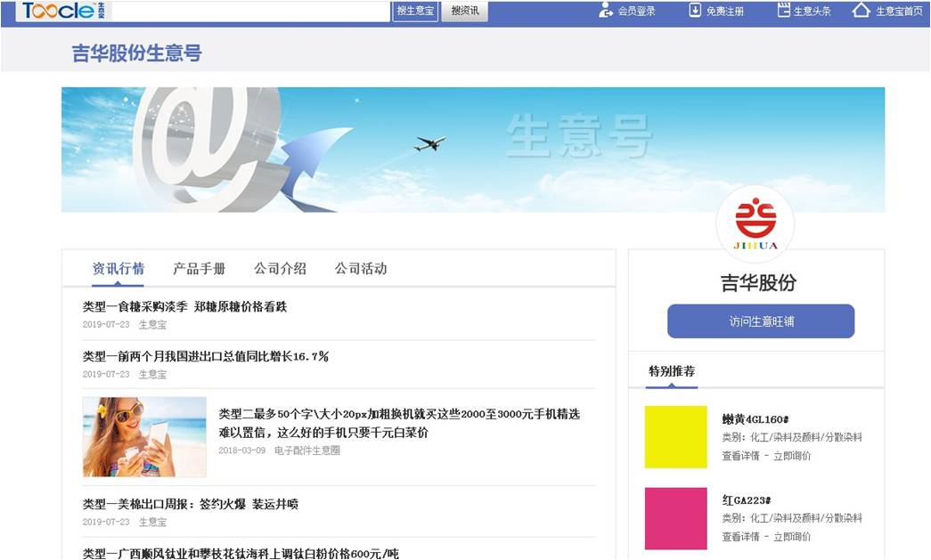Select the 特别推荐 tab

point(672,371)
